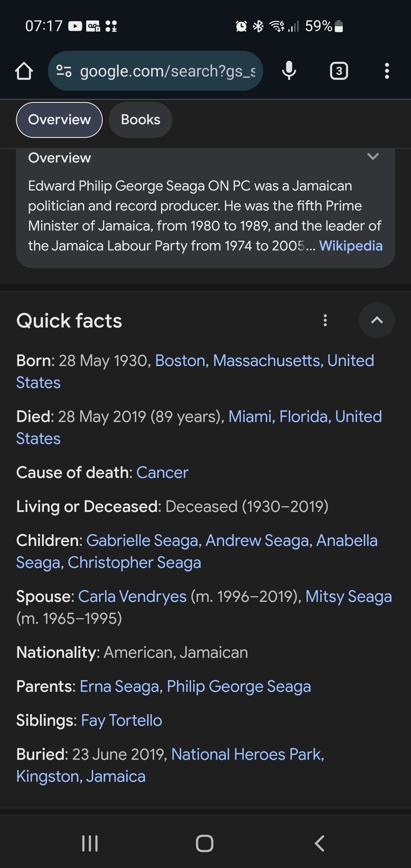Collapse the Quick facts section
Viewport: 411px width, 868px height.
pos(377,320)
